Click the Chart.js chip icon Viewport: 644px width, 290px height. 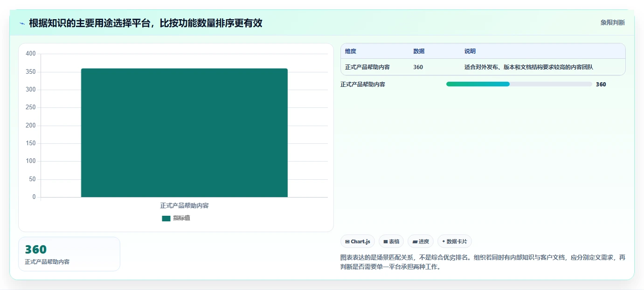click(347, 242)
